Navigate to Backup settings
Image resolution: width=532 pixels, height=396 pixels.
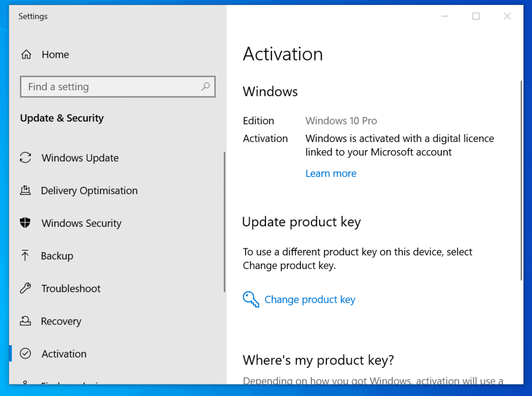click(x=56, y=255)
